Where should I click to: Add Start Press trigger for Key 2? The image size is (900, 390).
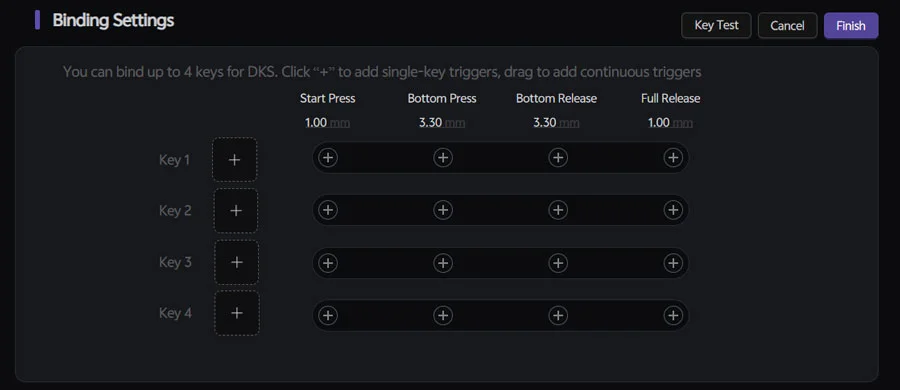[328, 210]
